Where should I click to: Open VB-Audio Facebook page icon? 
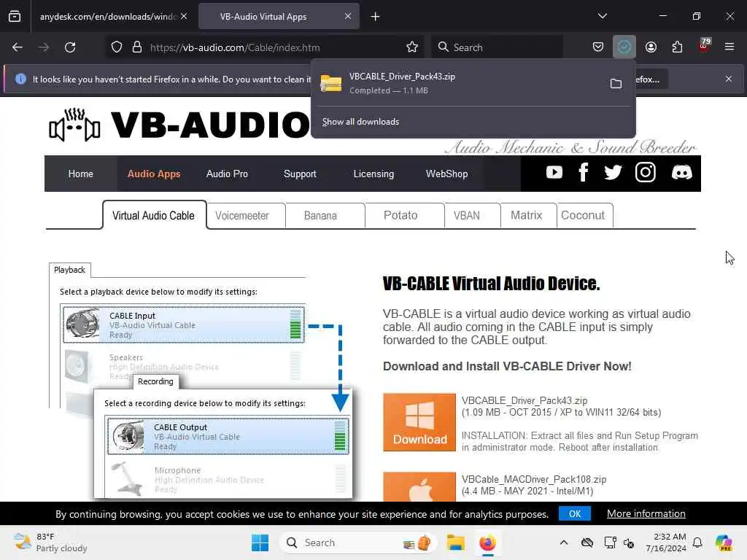[583, 172]
